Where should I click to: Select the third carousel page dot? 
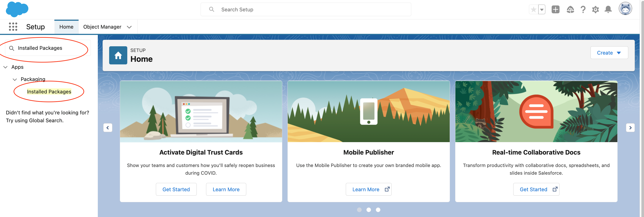point(378,210)
